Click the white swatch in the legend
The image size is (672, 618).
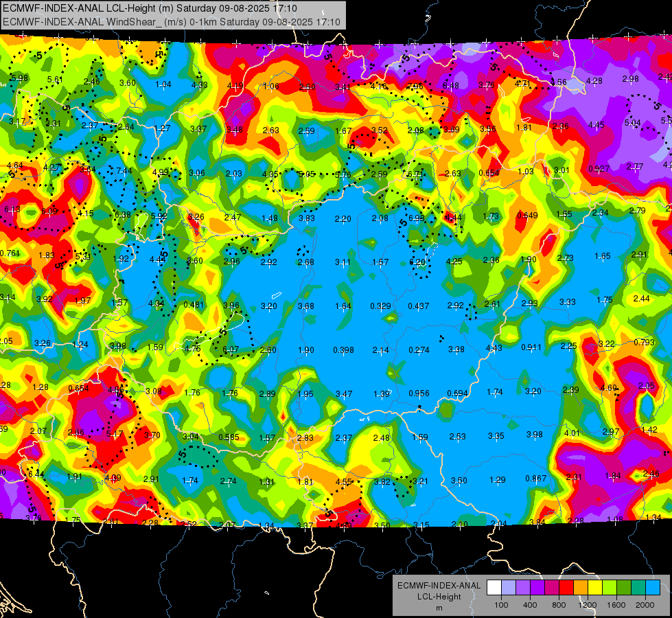pos(494,588)
